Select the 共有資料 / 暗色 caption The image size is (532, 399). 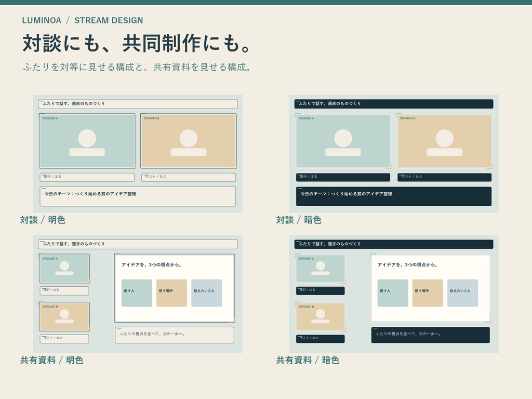(x=308, y=360)
